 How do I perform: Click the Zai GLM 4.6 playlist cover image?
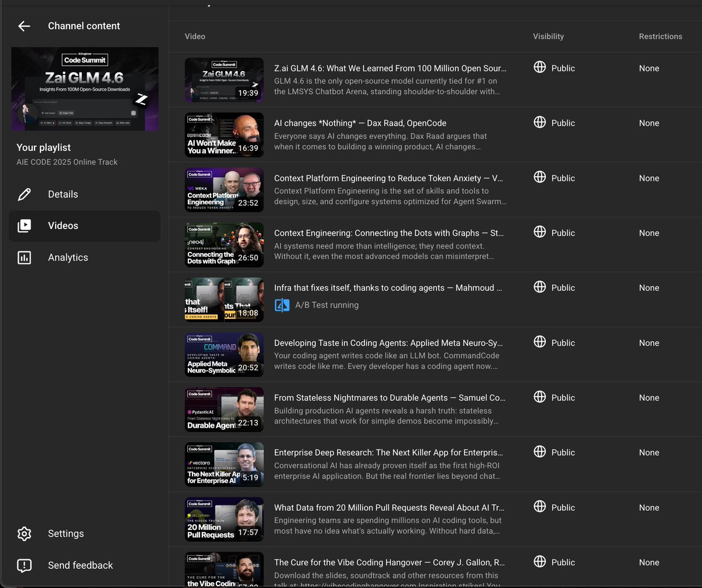[84, 88]
